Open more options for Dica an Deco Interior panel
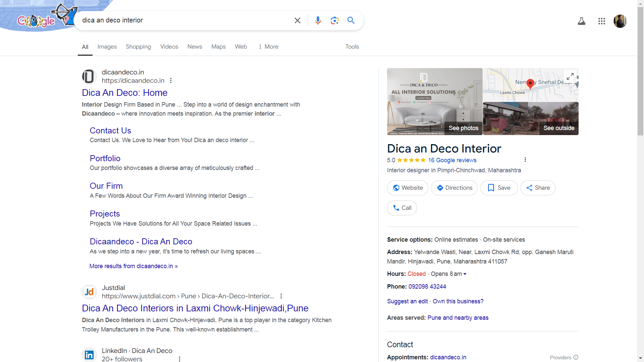 [525, 160]
